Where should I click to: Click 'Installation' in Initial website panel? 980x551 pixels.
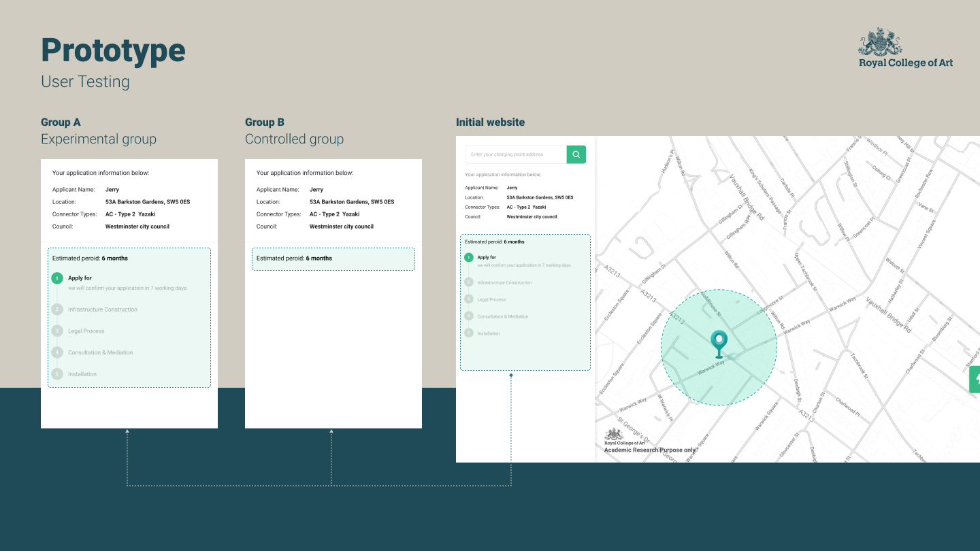(489, 333)
